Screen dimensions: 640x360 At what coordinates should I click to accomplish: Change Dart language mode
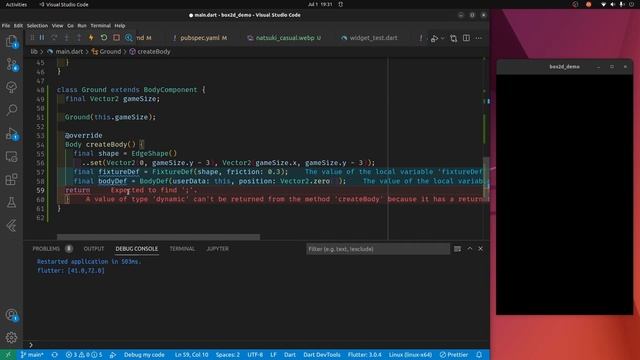click(x=290, y=355)
